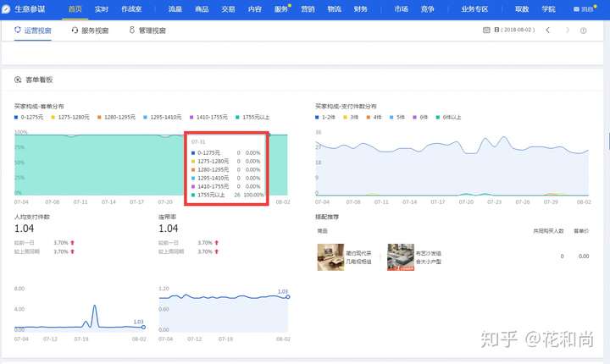Click the 服务视窗 headset icon
The width and height of the screenshot is (610, 364).
click(75, 30)
